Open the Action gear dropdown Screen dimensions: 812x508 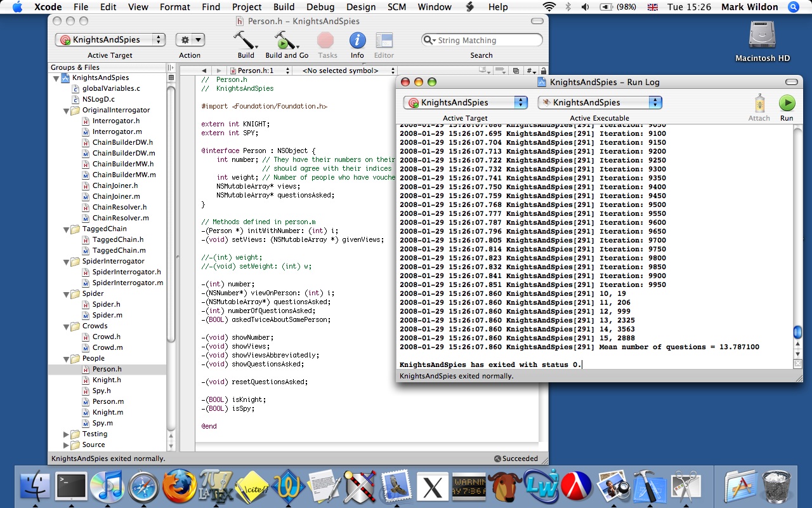coord(190,40)
